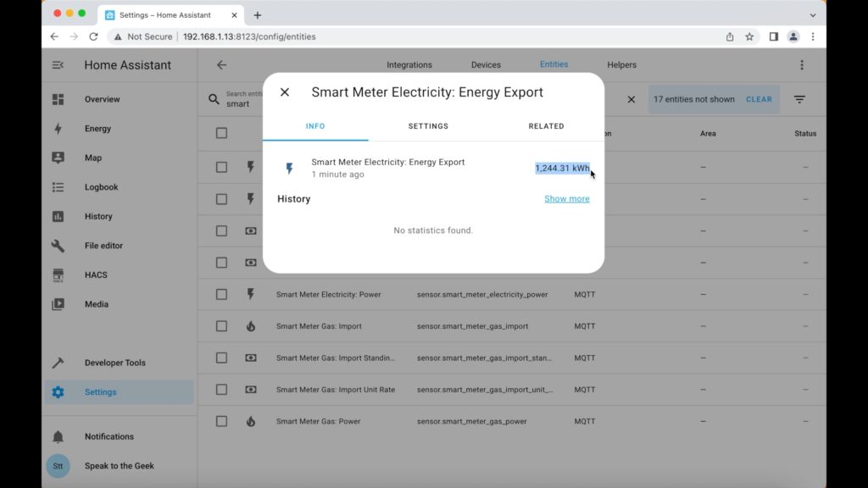868x488 pixels.
Task: Click the flame icon for Gas: Power
Action: [251, 422]
